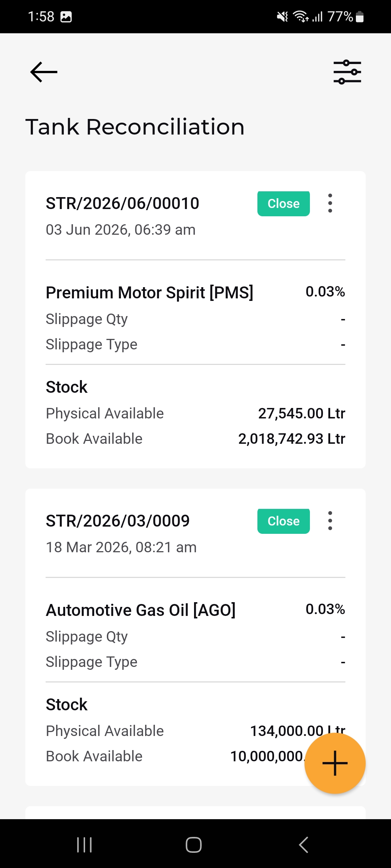Screen dimensions: 391x868
Task: Tap Android recent apps icon
Action: point(84,845)
